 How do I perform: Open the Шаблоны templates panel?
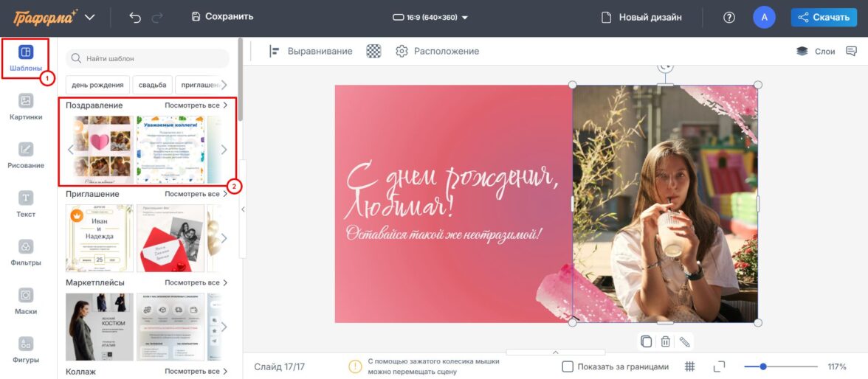click(25, 59)
